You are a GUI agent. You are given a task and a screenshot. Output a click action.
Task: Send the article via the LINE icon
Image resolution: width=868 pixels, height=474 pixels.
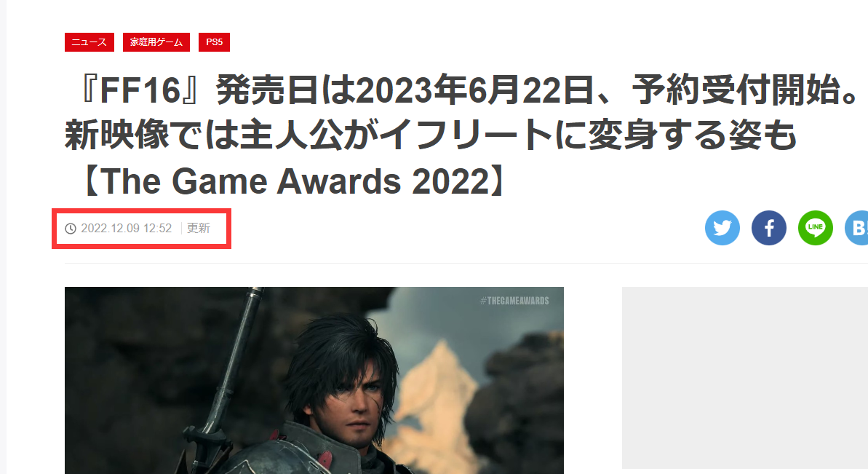815,228
